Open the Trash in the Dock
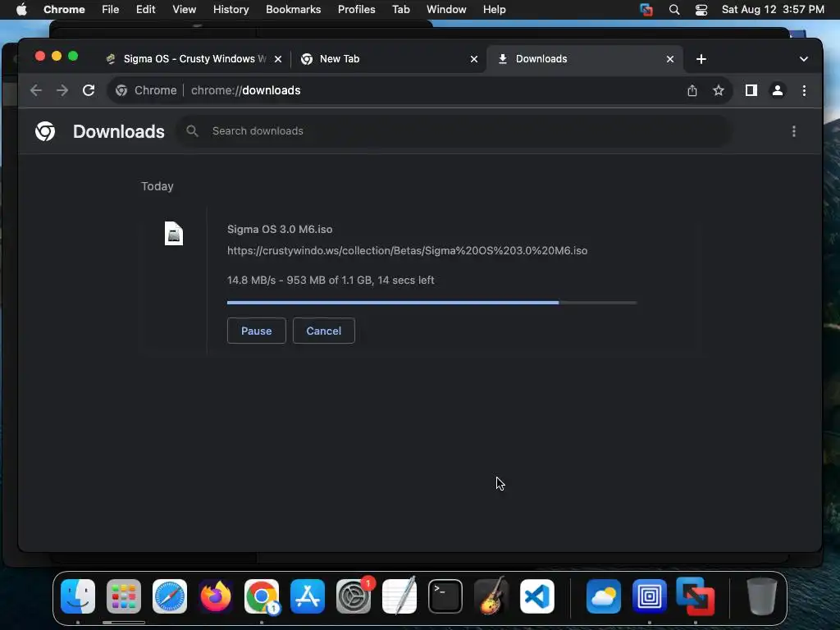The width and height of the screenshot is (840, 630). point(762,596)
